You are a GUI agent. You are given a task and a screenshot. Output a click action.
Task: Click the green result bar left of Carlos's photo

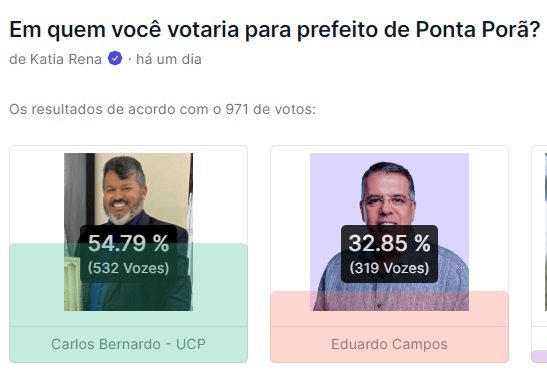point(37,284)
